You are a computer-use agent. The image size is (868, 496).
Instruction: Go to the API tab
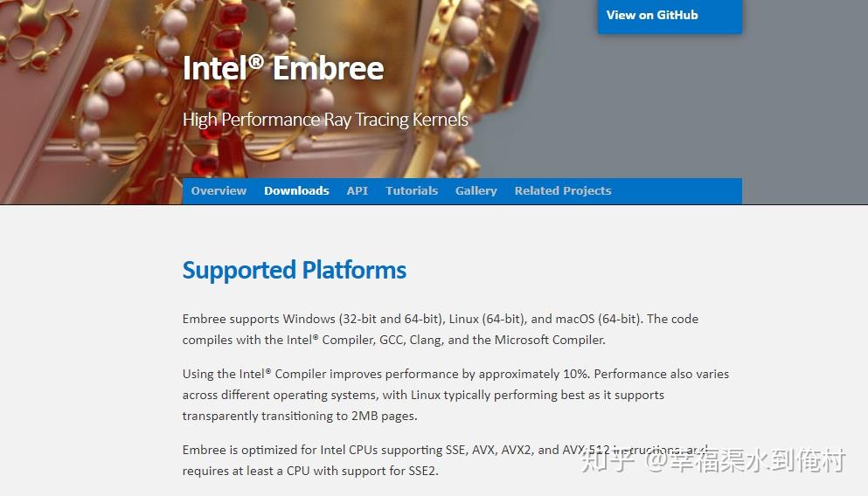(357, 190)
